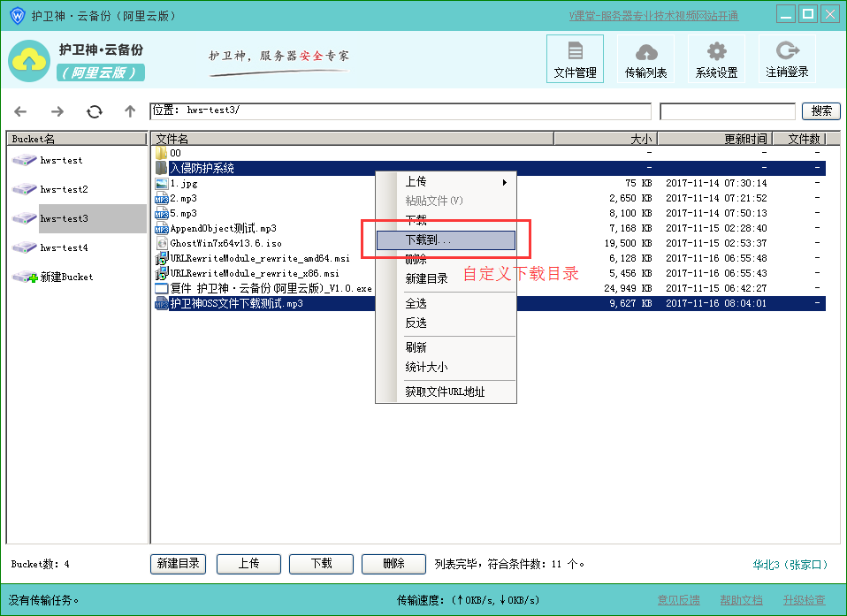Screen dimensions: 847x616
Task: Open the 文件管理 file management tab
Action: click(575, 59)
